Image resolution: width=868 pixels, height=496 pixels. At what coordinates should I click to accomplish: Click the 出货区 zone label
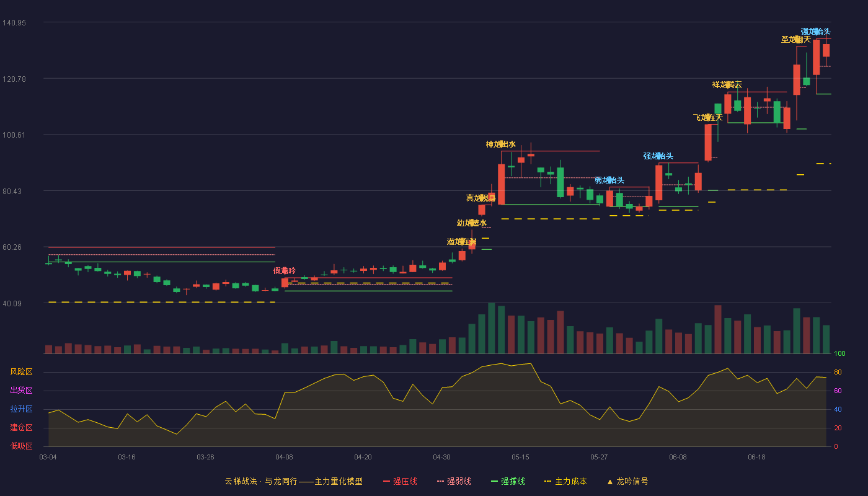pyautogui.click(x=22, y=391)
